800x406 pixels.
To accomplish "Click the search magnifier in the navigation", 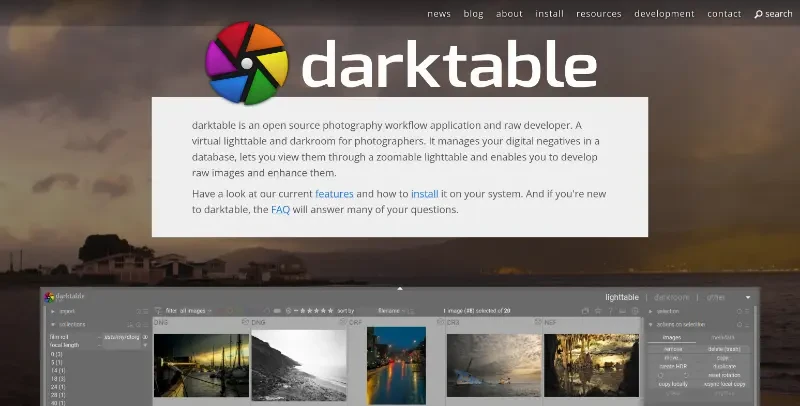I will coord(758,14).
